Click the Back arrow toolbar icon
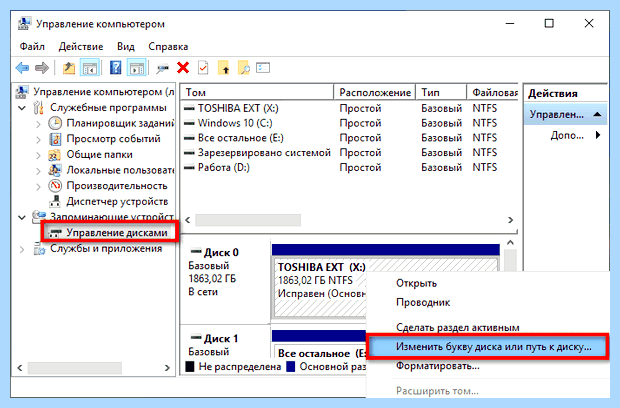Screen dimensions: 620x408 tap(23, 68)
